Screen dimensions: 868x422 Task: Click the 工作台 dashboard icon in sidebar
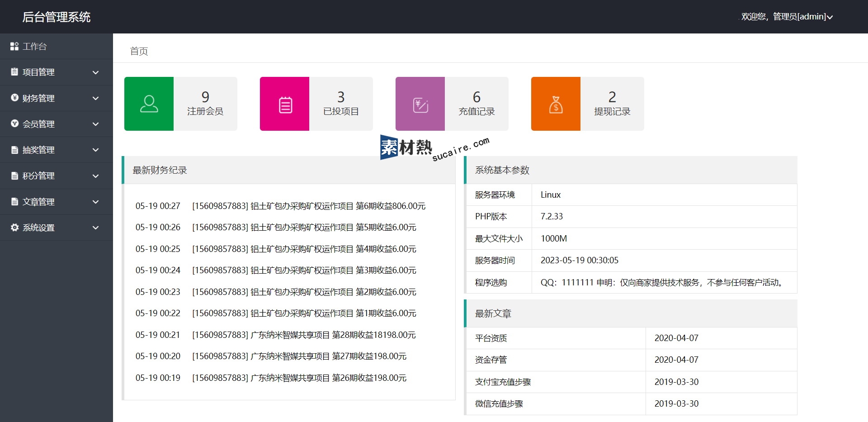[14, 46]
